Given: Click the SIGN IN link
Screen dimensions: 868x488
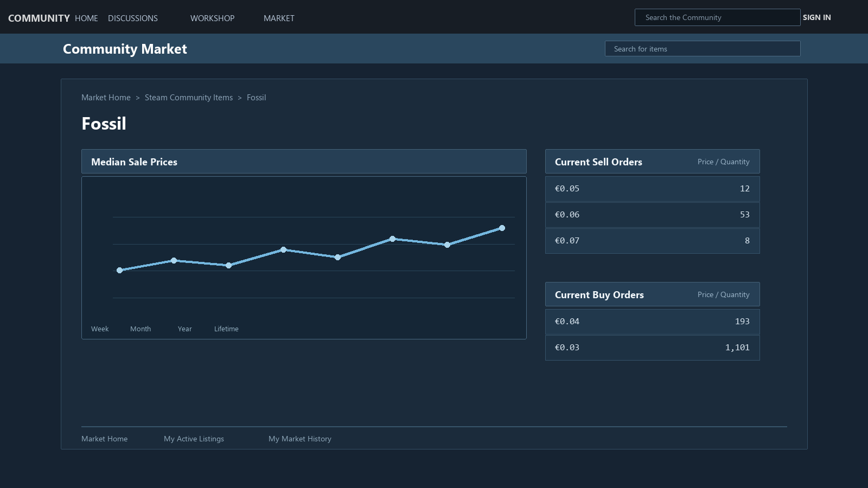Looking at the screenshot, I should (816, 17).
